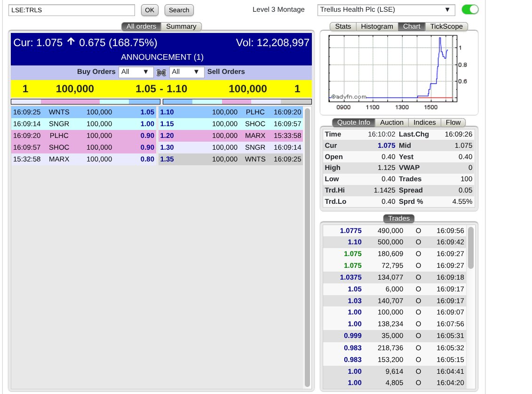Click the 1.10 trade of 500,000
The image size is (532, 394).
click(395, 242)
